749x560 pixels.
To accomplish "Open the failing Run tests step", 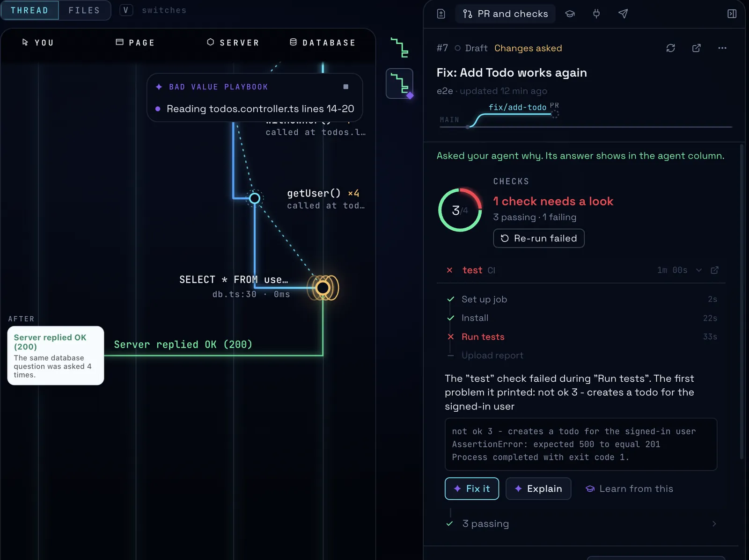I will (x=582, y=337).
